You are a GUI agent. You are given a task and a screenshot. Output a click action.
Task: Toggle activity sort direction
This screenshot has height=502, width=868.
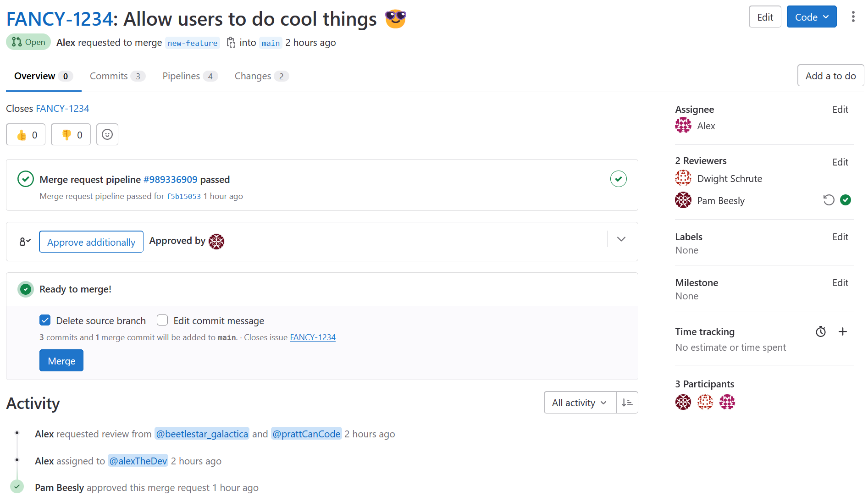pyautogui.click(x=627, y=403)
